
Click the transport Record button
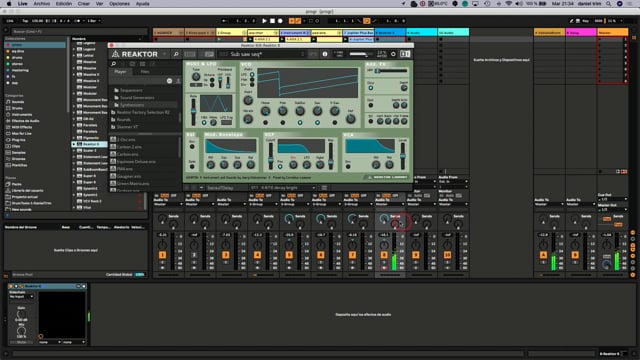(280, 21)
